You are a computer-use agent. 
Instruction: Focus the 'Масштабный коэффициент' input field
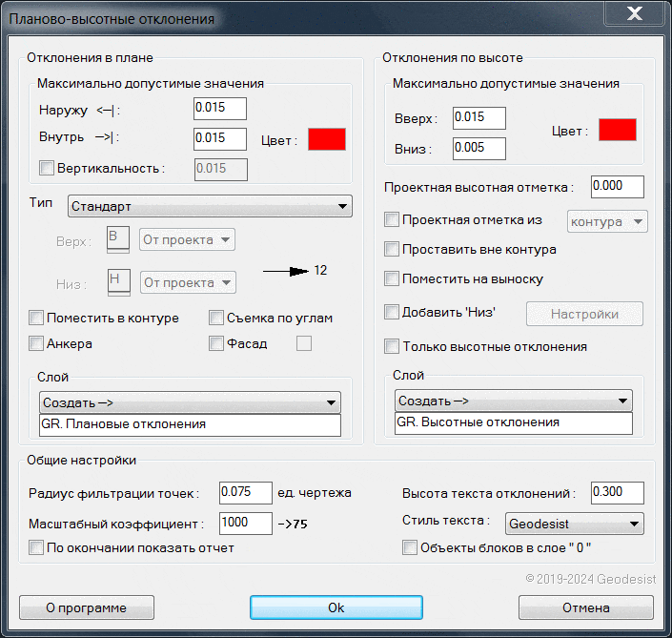pos(245,523)
